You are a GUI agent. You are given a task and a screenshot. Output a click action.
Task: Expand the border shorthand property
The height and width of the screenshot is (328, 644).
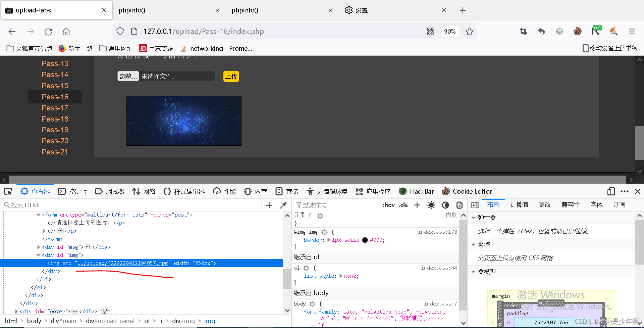click(x=329, y=240)
